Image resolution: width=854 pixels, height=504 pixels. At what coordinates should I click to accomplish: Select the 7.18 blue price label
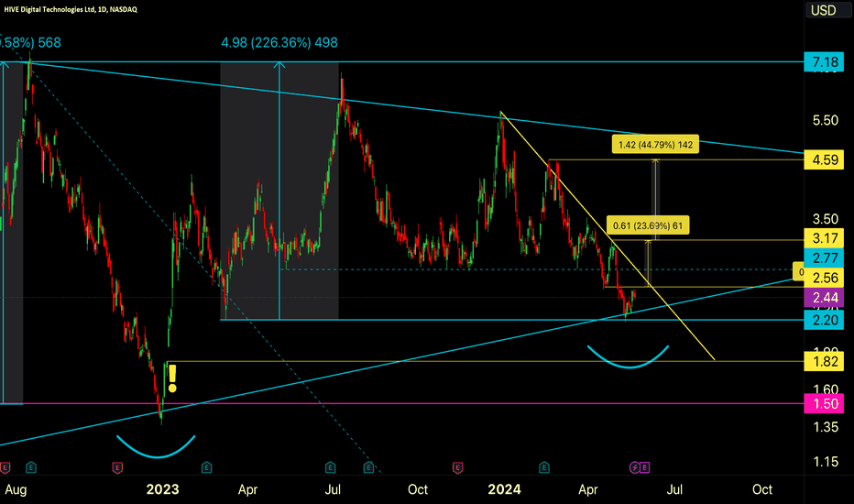pos(825,62)
